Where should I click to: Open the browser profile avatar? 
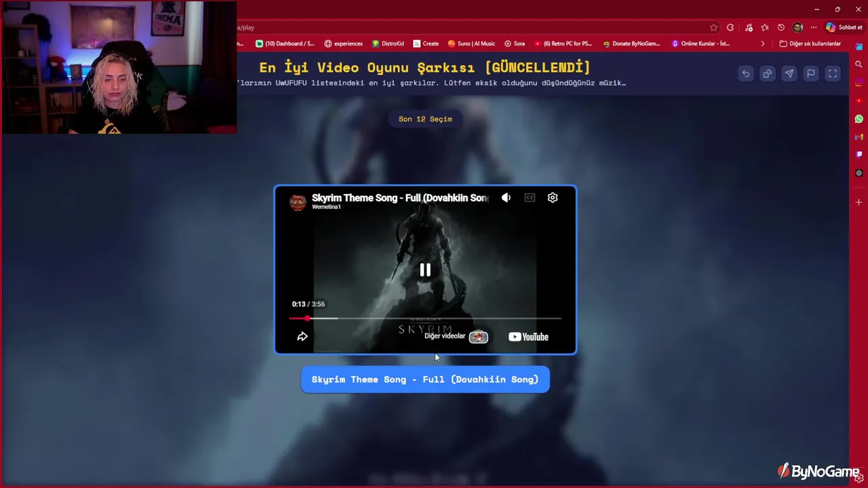797,28
